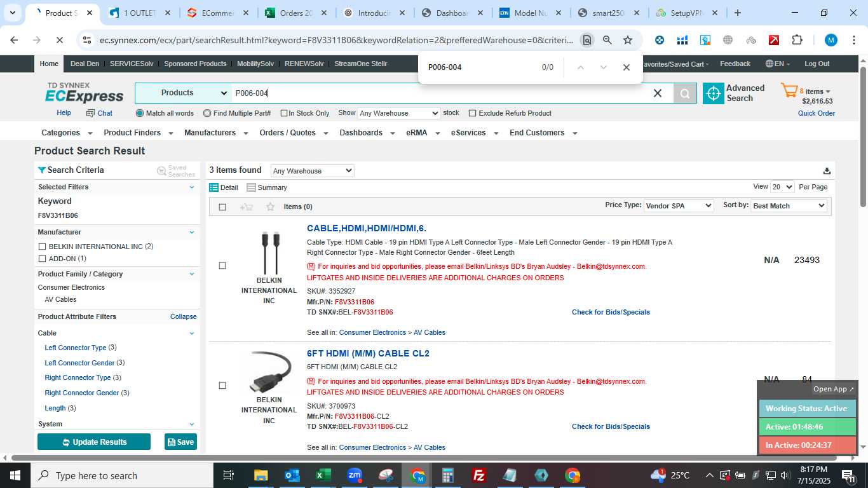Open Calculator from the taskbar
868x488 pixels.
click(449, 475)
